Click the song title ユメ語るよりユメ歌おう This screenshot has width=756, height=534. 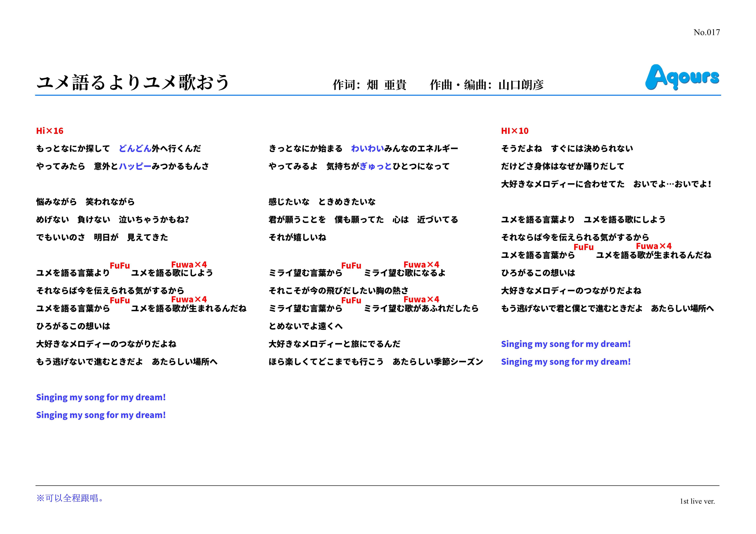133,82
